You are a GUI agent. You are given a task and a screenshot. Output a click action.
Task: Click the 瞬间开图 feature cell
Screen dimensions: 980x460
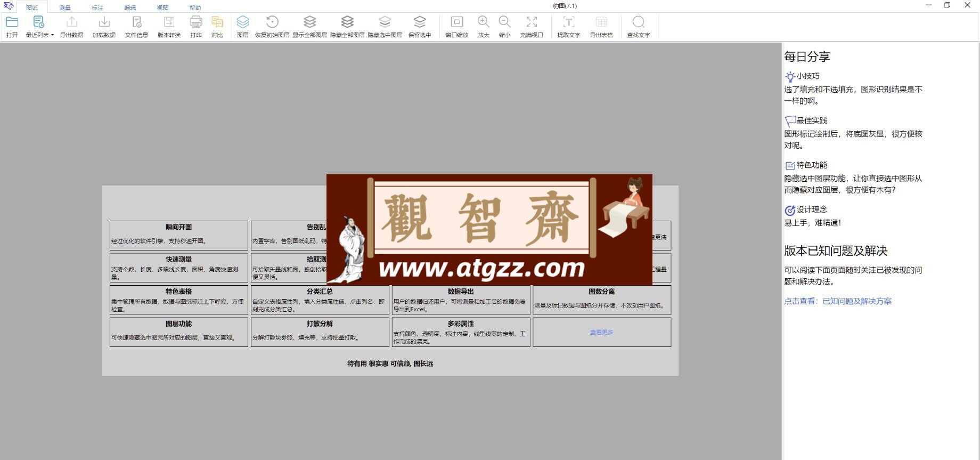pos(179,235)
